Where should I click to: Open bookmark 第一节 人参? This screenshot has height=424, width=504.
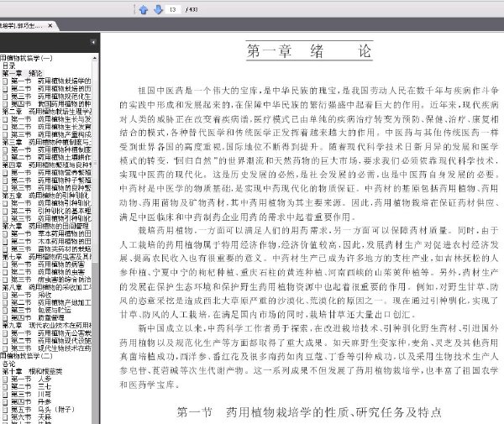[31, 379]
